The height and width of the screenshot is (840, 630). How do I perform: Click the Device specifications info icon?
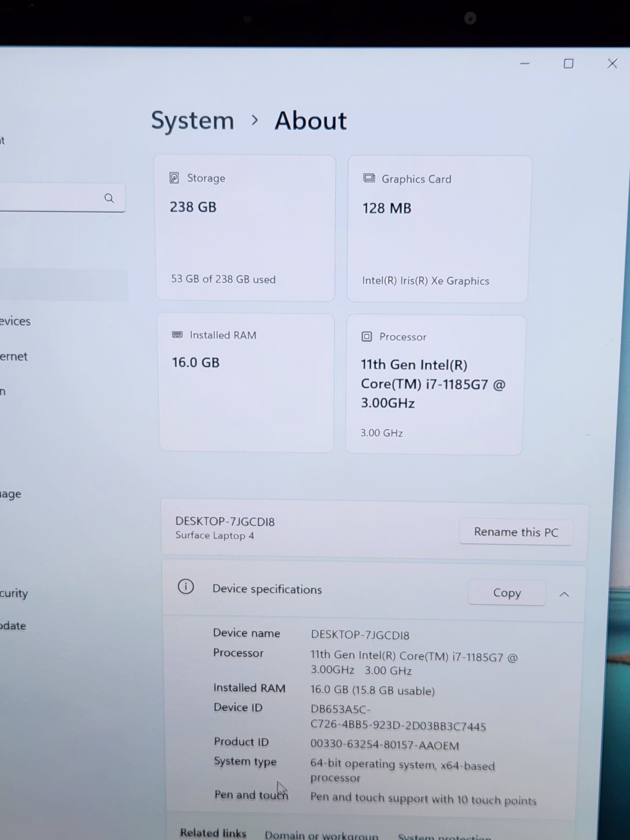pos(186,587)
